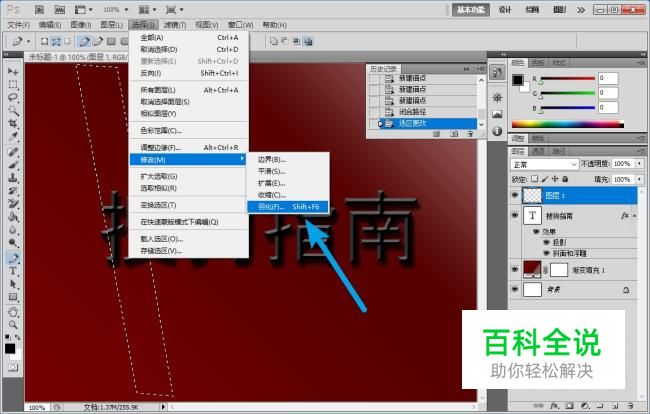Select the Paint Bucket tool
Image resolution: width=650 pixels, height=414 pixels.
coord(13,217)
